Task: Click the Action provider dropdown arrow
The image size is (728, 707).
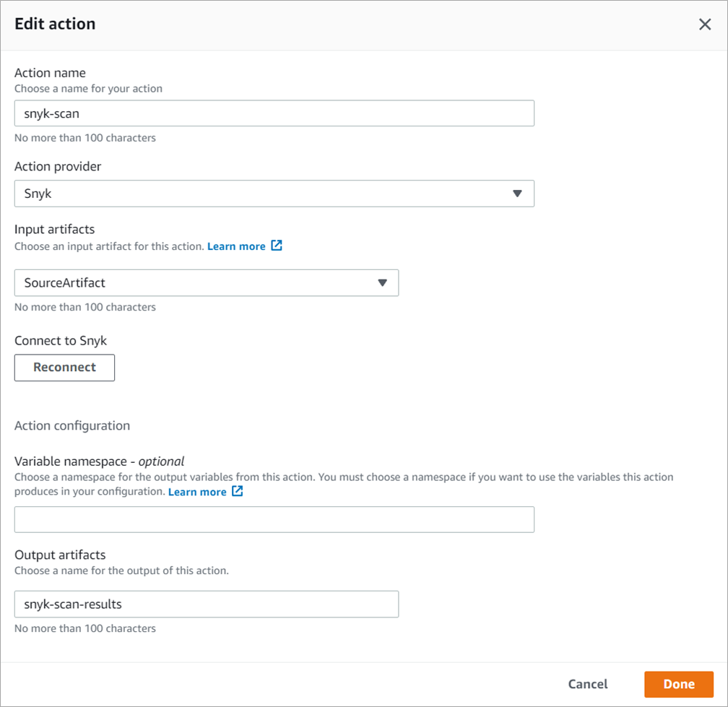Action: tap(516, 194)
